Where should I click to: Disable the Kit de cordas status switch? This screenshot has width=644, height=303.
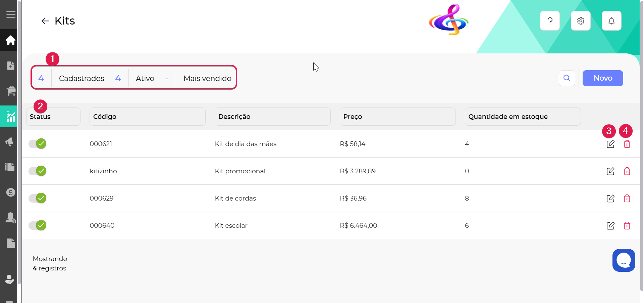(38, 198)
